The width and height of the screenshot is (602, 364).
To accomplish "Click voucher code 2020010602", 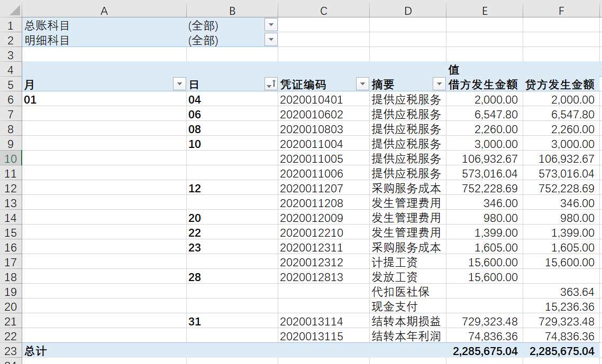I will pyautogui.click(x=324, y=114).
